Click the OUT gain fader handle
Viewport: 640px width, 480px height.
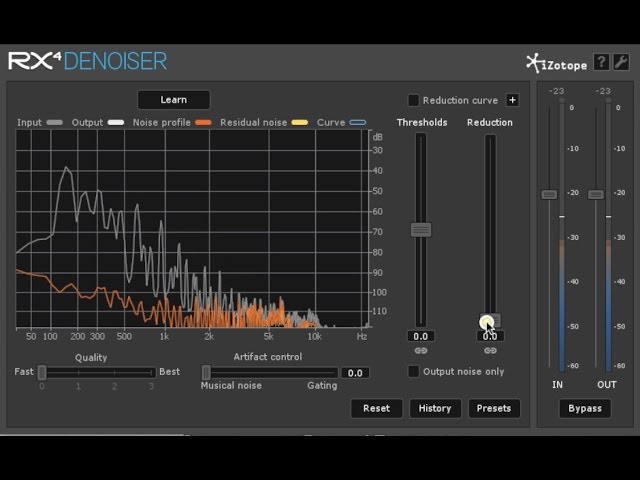pos(596,194)
